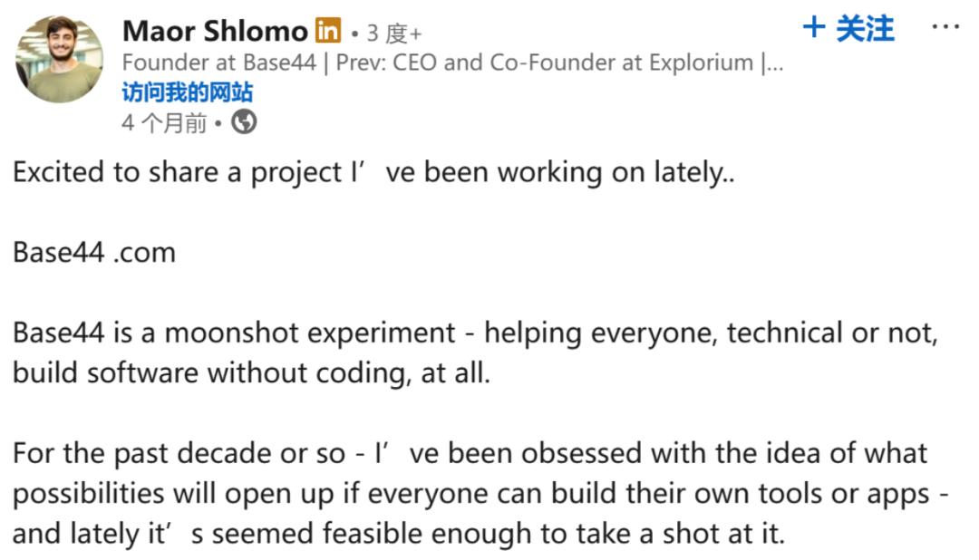Image resolution: width=979 pixels, height=560 pixels.
Task: Click the gold LinkedIn Premium badge icon
Action: (x=328, y=31)
